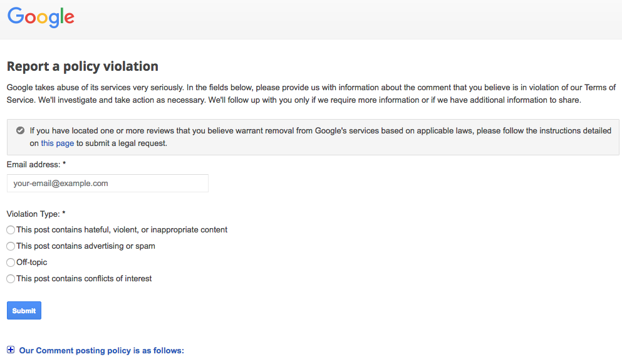Image resolution: width=622 pixels, height=364 pixels.
Task: Click the 'Email address:' field label
Action: (36, 164)
